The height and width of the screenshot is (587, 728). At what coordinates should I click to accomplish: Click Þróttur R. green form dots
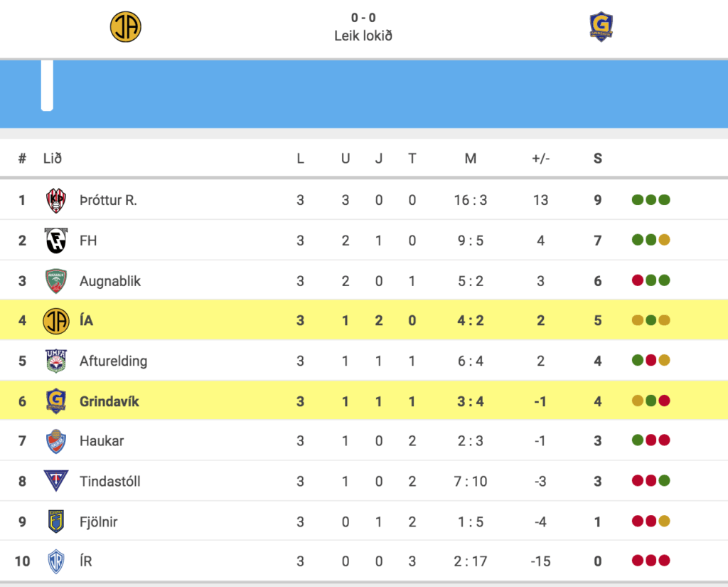tap(651, 200)
